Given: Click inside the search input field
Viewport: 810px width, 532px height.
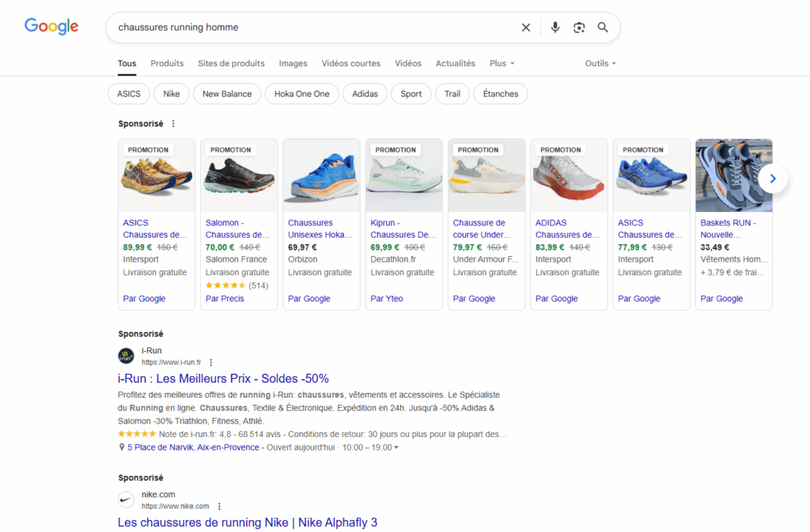Looking at the screenshot, I should (x=315, y=28).
